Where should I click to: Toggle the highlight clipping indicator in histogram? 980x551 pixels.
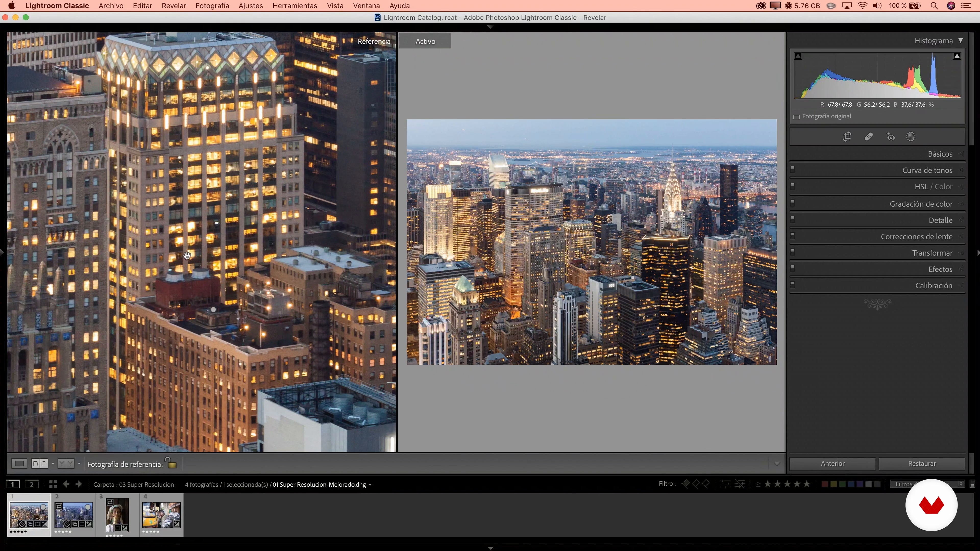coord(957,56)
